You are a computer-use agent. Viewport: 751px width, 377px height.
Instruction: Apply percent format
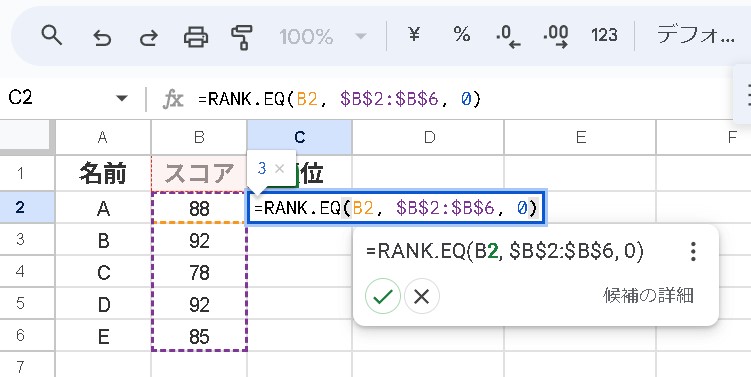(x=462, y=35)
